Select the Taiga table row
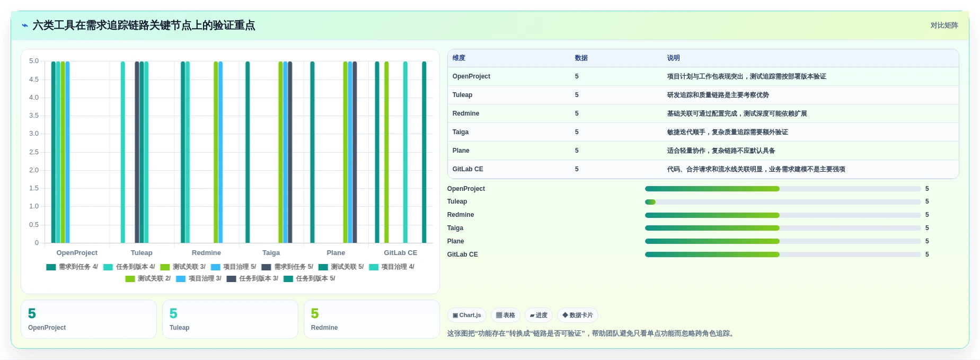980x360 pixels. [703, 133]
